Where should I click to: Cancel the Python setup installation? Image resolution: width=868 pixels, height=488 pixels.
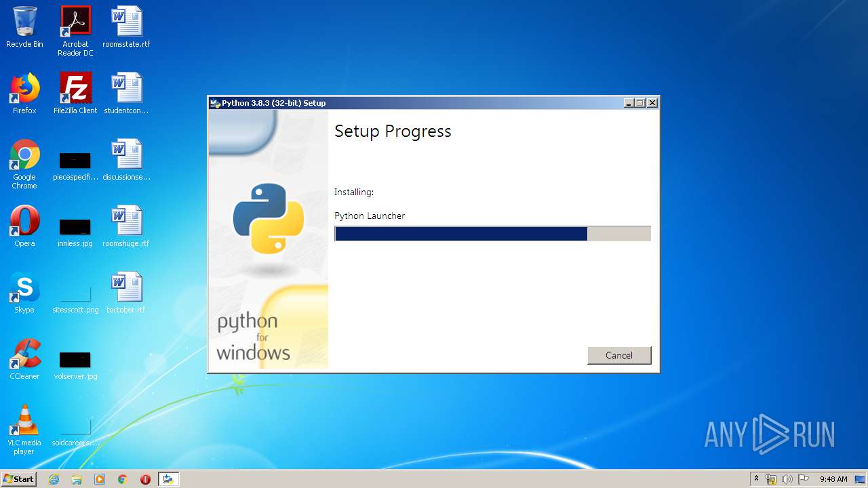tap(619, 355)
